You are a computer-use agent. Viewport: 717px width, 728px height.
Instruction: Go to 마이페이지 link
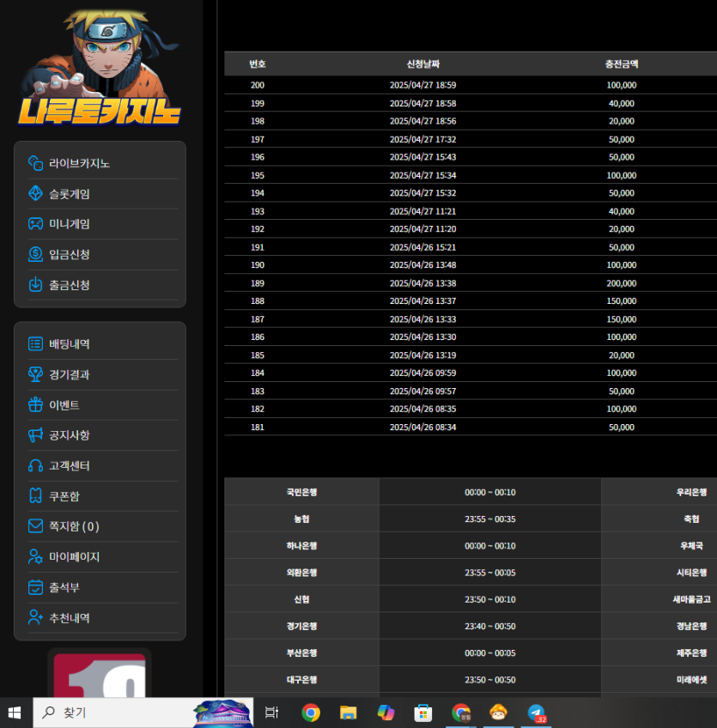[74, 557]
